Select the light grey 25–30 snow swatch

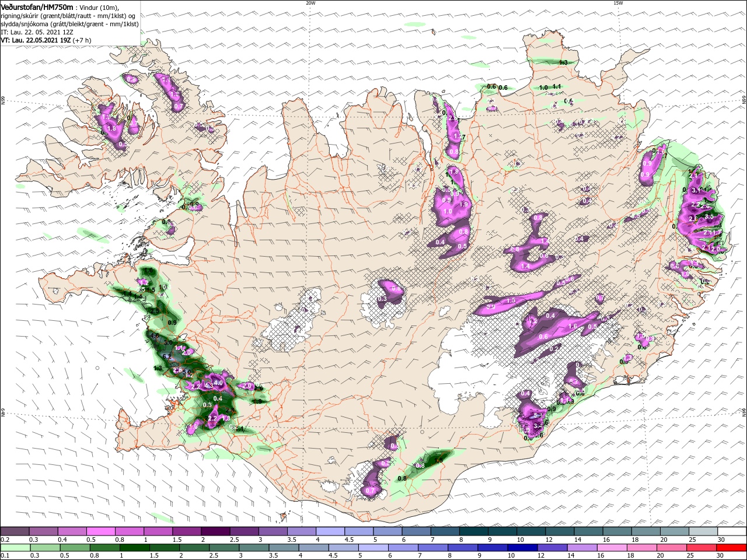point(702,531)
